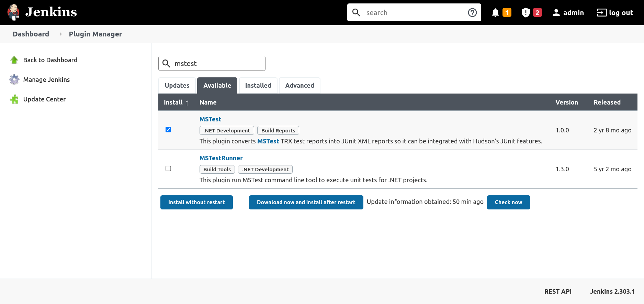Switch to the Installed tab
The width and height of the screenshot is (644, 304).
tap(258, 86)
